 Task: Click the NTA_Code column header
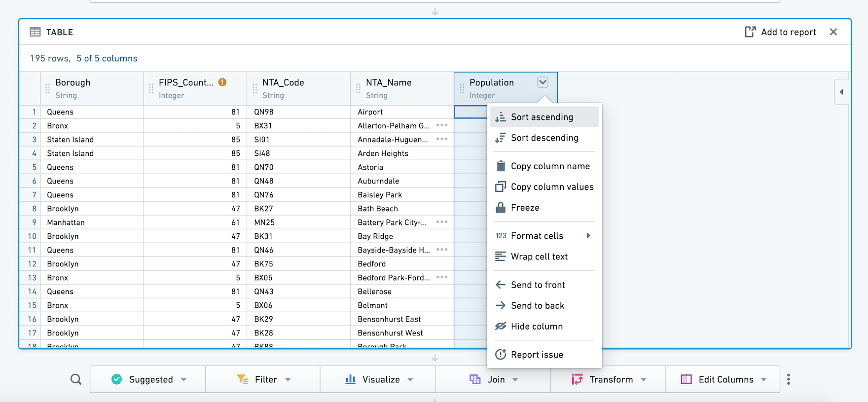[x=299, y=89]
